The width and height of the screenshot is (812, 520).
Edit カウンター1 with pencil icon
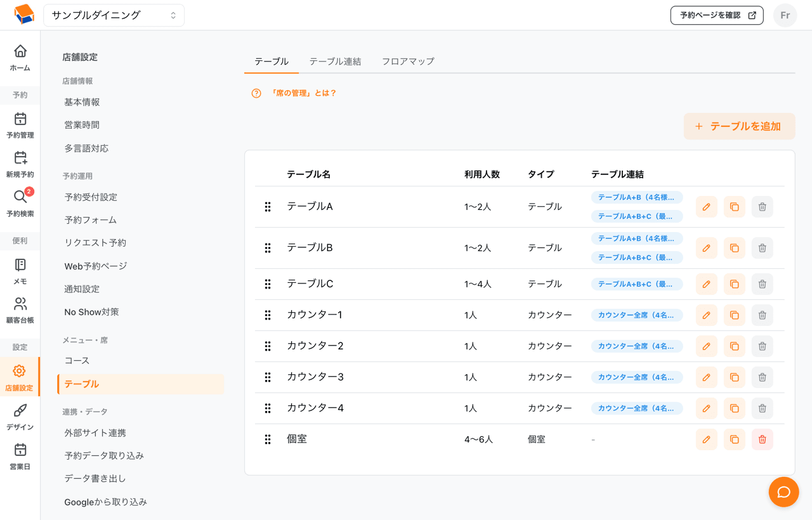[707, 315]
